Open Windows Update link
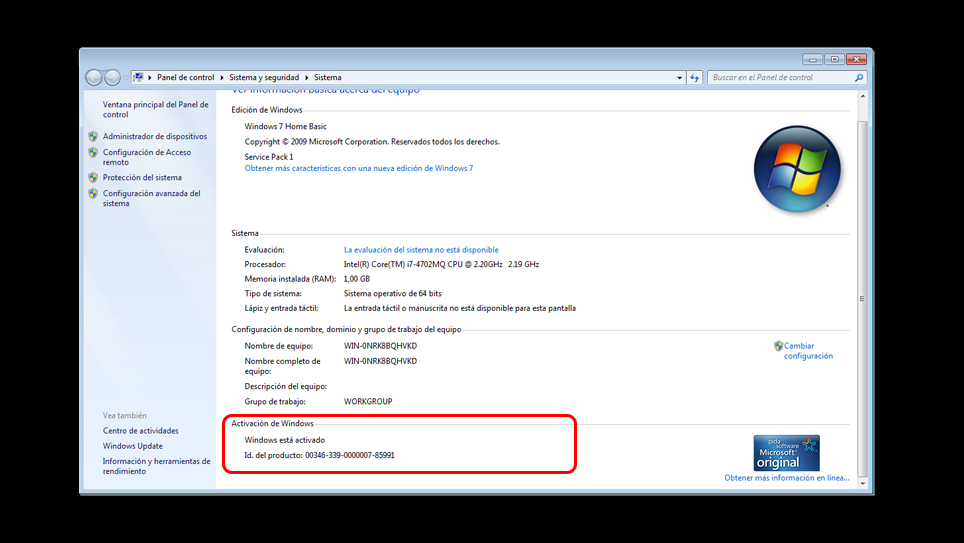Viewport: 964px width, 543px height. [133, 446]
